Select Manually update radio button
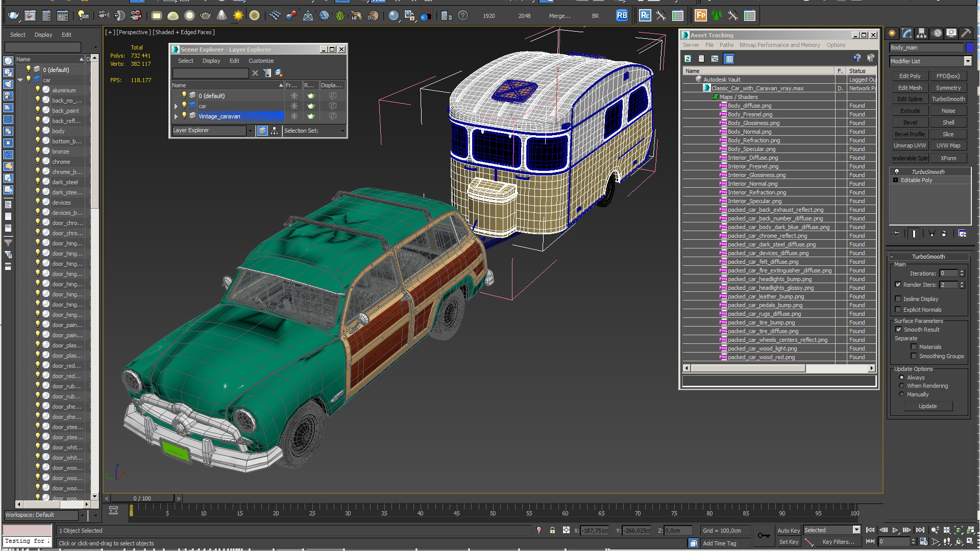 pos(901,394)
